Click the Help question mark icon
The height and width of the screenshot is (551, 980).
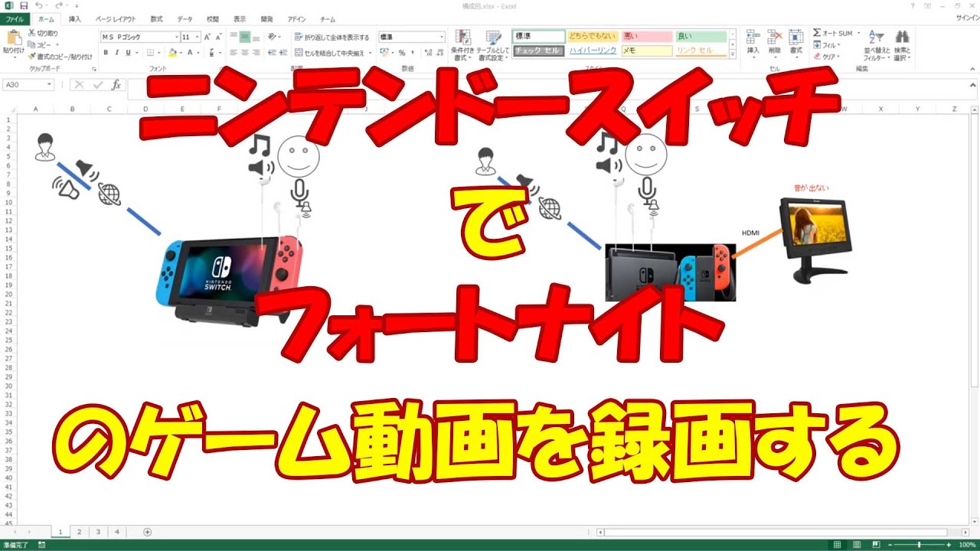click(914, 5)
